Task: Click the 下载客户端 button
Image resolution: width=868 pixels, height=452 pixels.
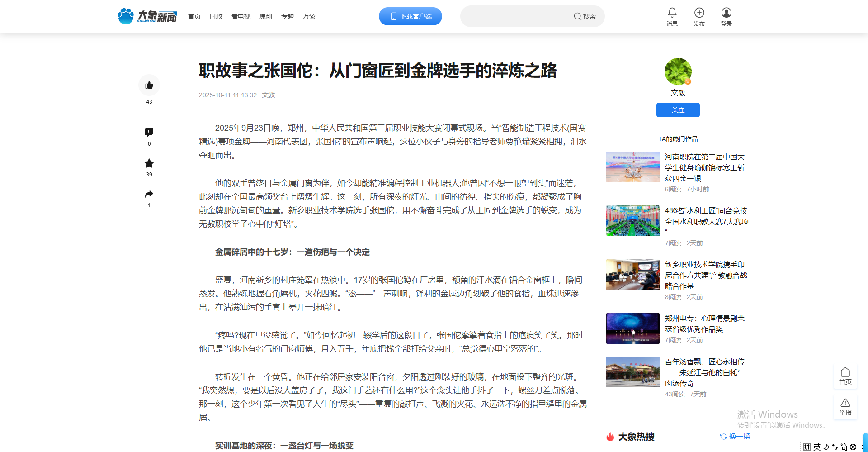Action: point(410,16)
